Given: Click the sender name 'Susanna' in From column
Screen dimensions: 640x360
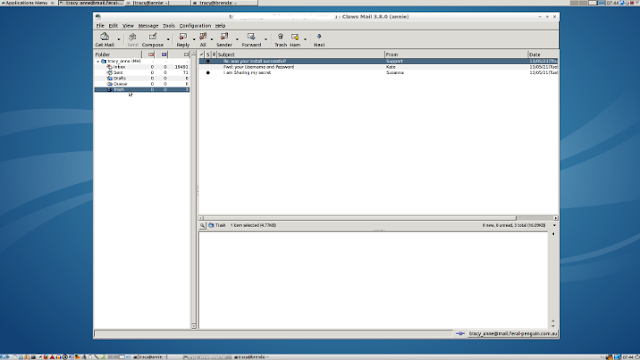Looking at the screenshot, I should [395, 73].
